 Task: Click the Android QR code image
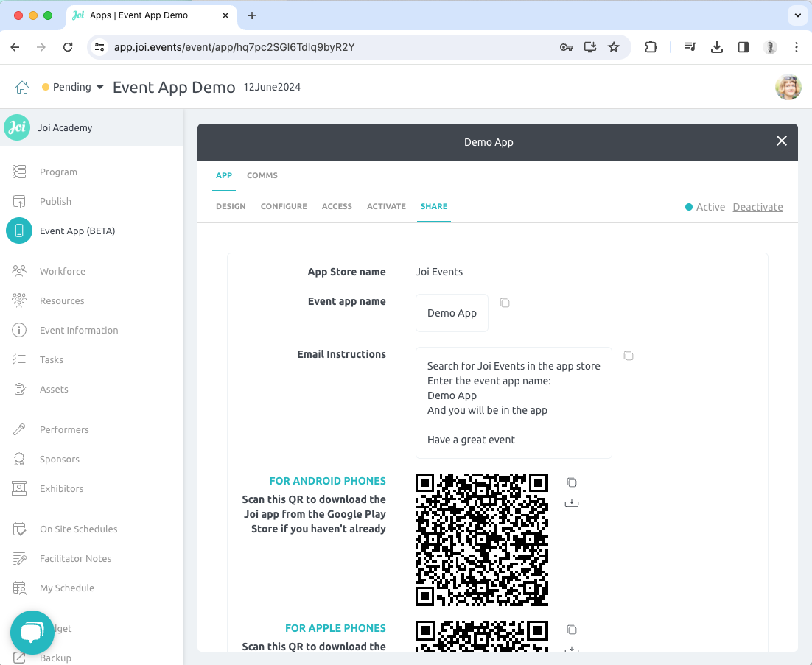click(x=482, y=539)
